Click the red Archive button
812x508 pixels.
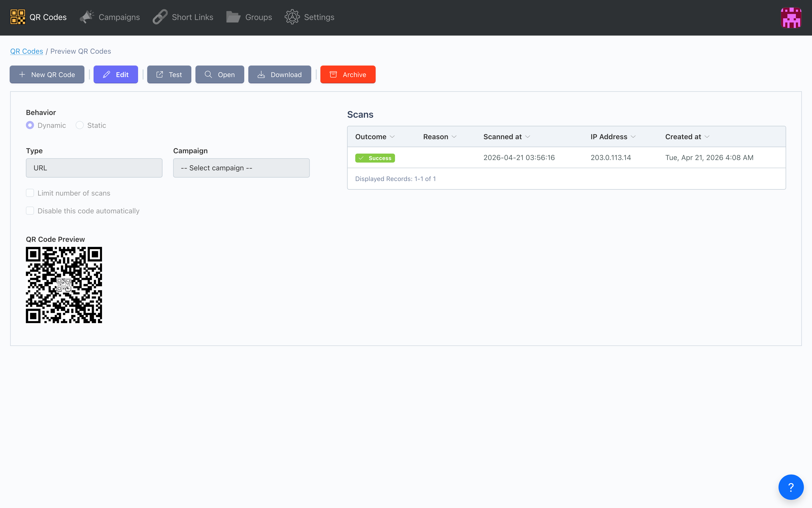click(348, 75)
